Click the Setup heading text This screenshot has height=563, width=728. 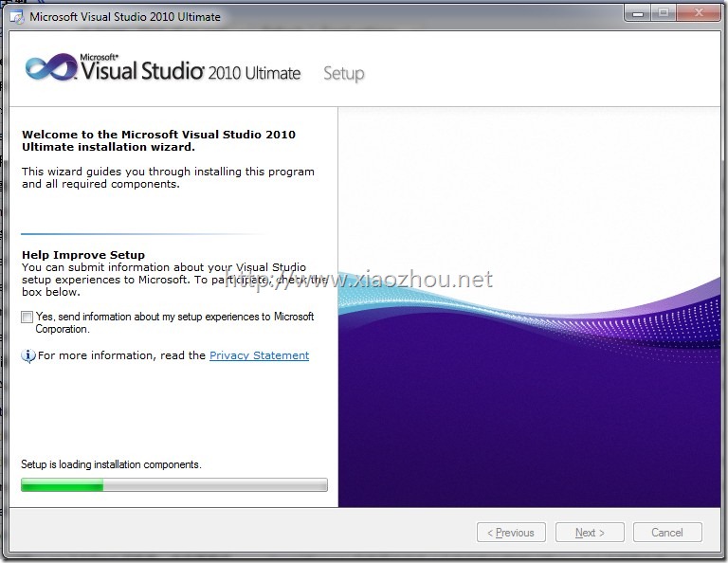pos(343,73)
